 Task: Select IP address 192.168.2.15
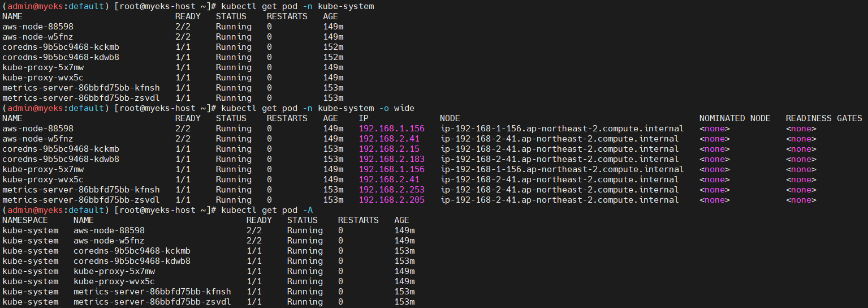point(389,149)
